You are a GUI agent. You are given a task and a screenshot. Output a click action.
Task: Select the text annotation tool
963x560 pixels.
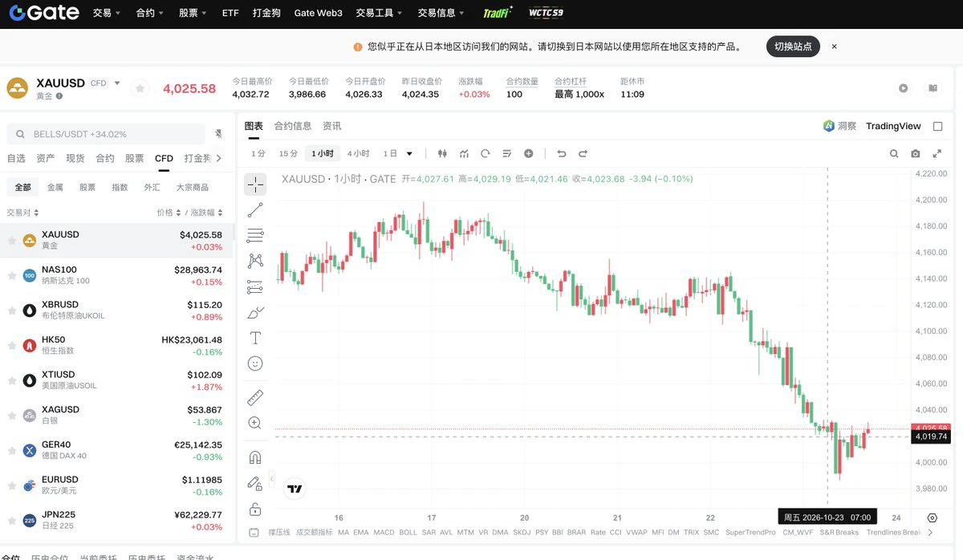click(255, 338)
